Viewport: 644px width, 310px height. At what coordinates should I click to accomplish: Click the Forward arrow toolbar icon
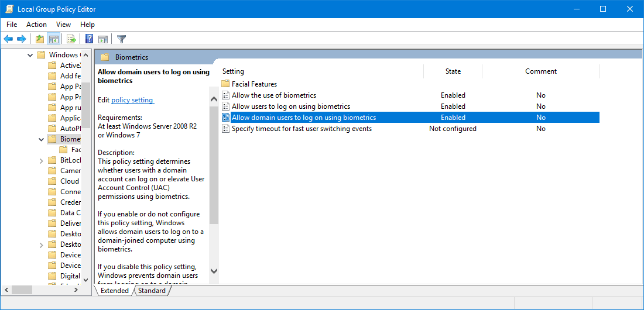tap(21, 39)
